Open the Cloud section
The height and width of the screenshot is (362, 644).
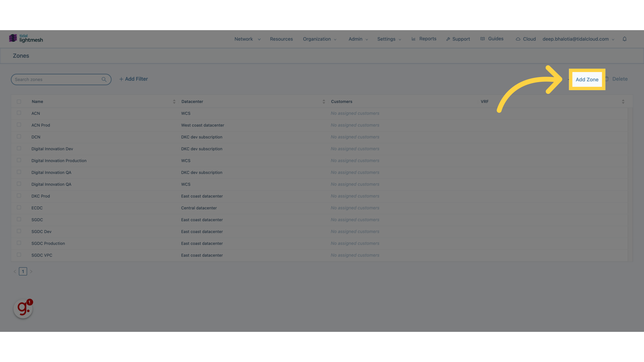(x=526, y=39)
